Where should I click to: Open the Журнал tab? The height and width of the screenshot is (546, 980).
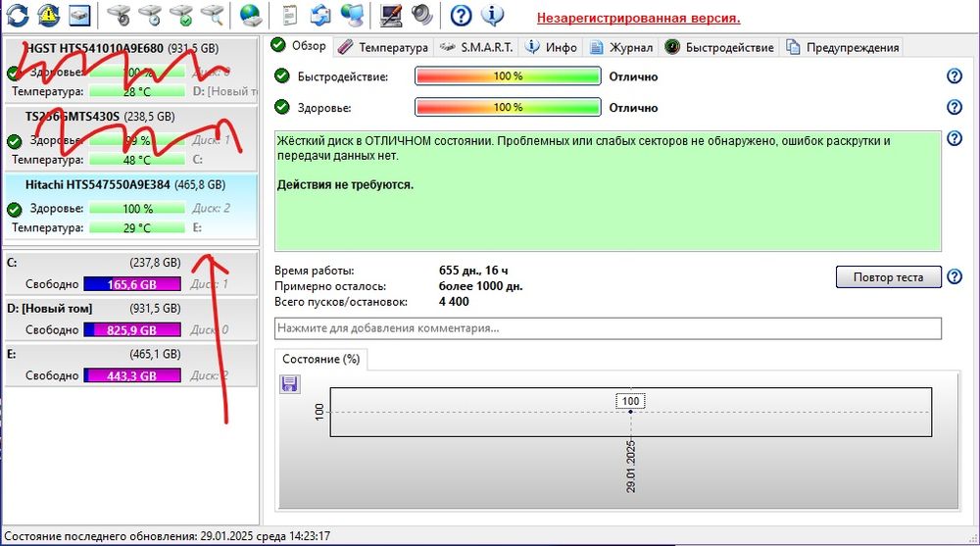[621, 47]
